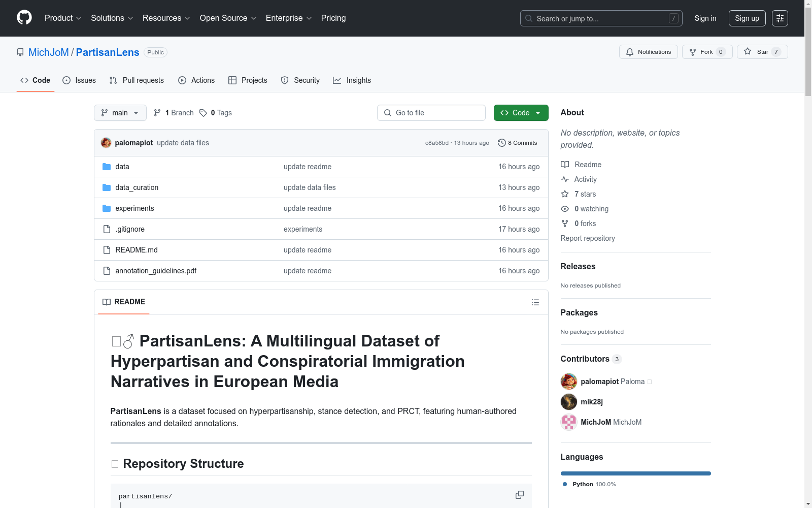Expand the Resources menu
The height and width of the screenshot is (508, 812).
(x=166, y=18)
